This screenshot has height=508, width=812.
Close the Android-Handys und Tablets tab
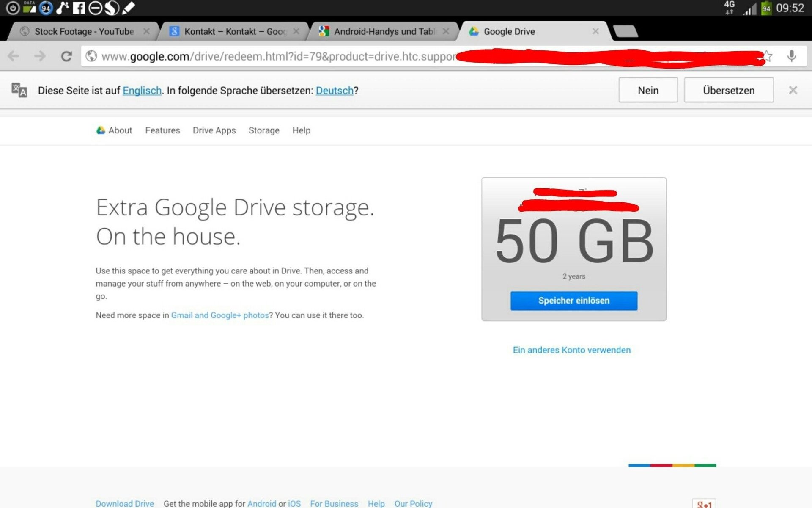pyautogui.click(x=446, y=31)
